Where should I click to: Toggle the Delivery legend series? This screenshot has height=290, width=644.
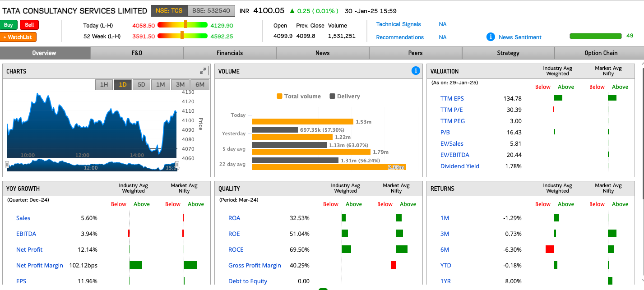[345, 96]
